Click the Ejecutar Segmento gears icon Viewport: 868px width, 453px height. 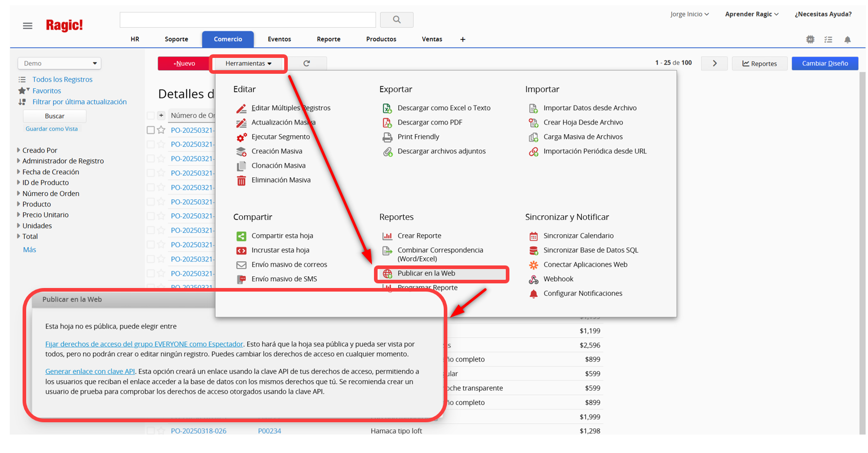tap(241, 137)
